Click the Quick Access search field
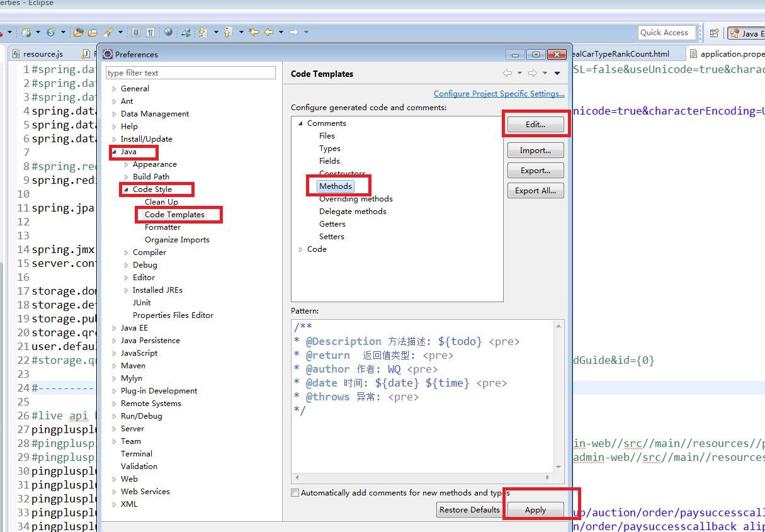765x532 pixels. pos(667,33)
